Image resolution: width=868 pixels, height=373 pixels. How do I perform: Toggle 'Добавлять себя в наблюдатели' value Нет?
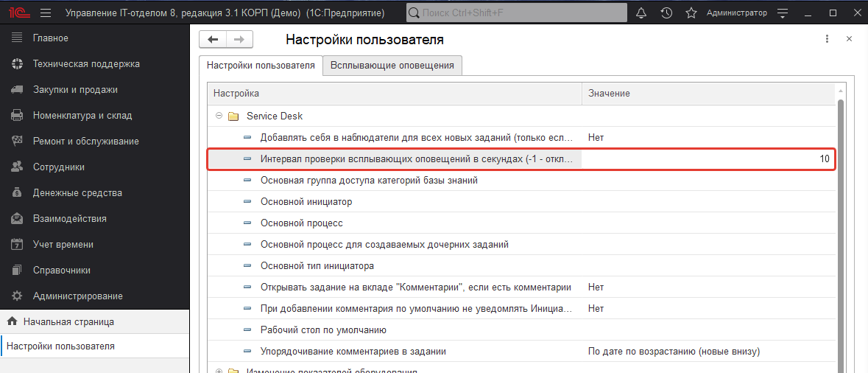point(596,137)
